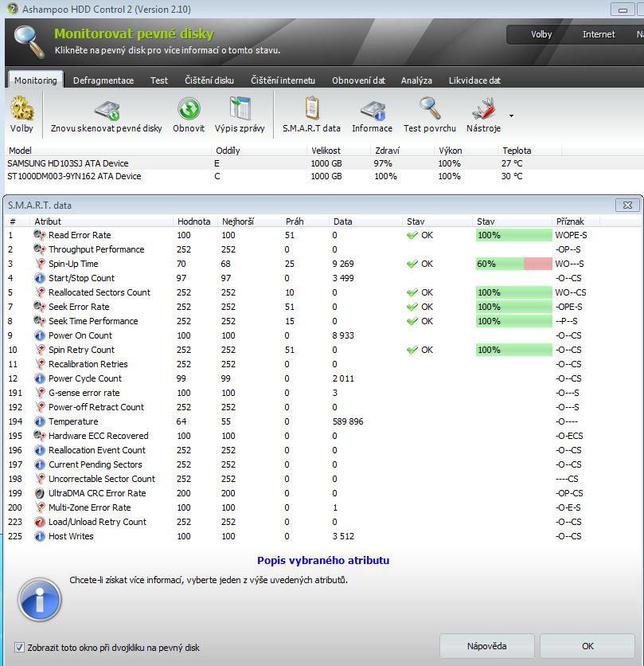Select the Recalibration Retries row

tap(322, 364)
